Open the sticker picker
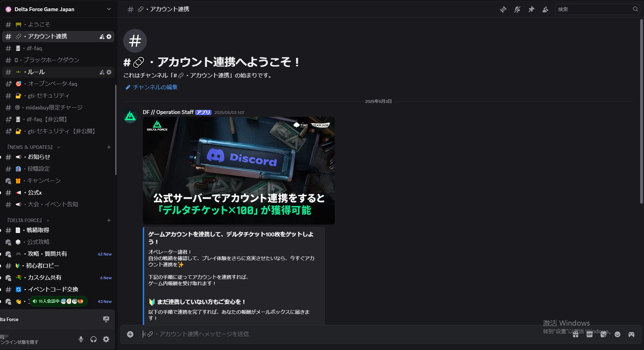Viewport: 644px width, 350px height. click(604, 334)
